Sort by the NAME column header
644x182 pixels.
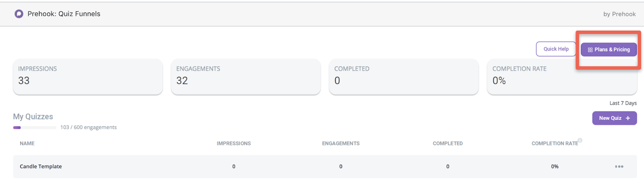27,143
